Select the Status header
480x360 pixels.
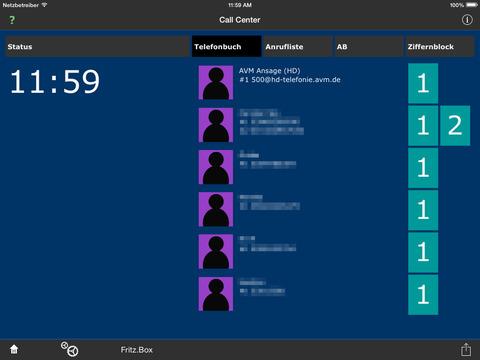(97, 47)
